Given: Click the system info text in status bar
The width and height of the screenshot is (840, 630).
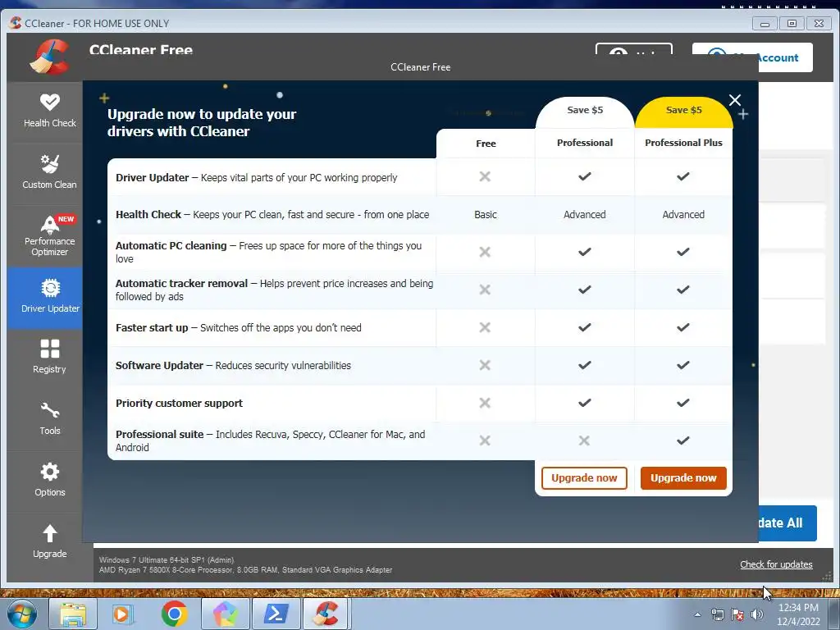Looking at the screenshot, I should (245, 564).
